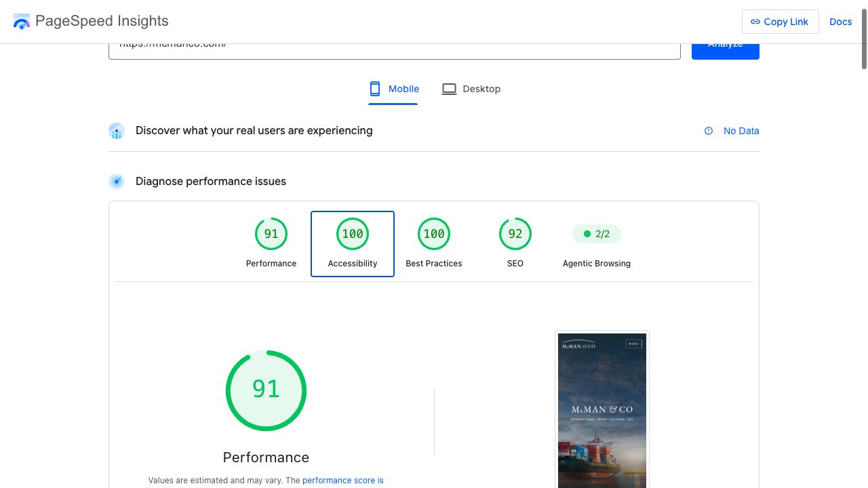Click the mobile page screenshot thumbnail

pyautogui.click(x=602, y=409)
